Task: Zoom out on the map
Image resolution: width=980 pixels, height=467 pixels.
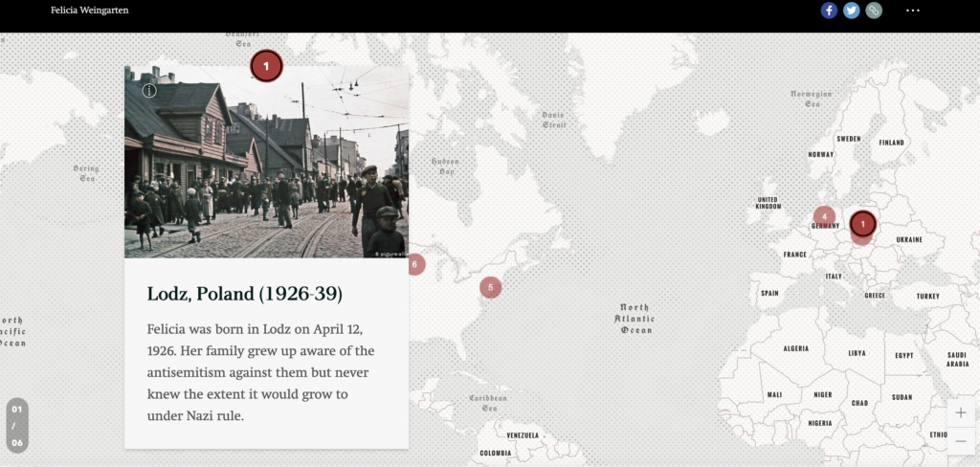Action: [961, 441]
